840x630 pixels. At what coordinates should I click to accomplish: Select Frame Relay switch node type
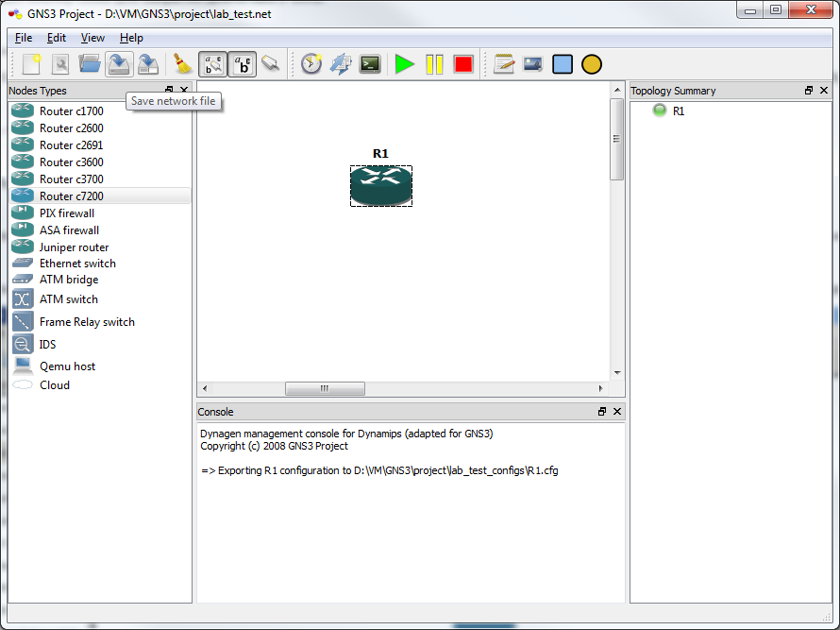[100, 322]
